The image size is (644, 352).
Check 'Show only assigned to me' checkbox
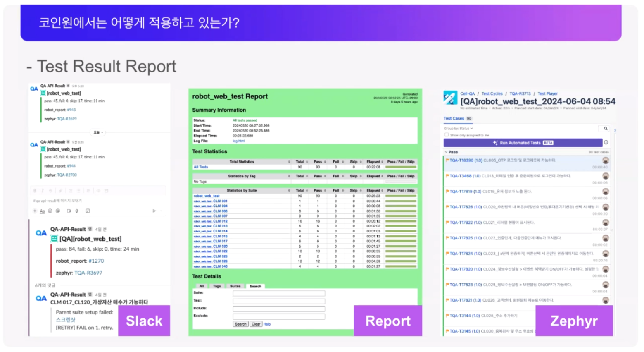447,135
